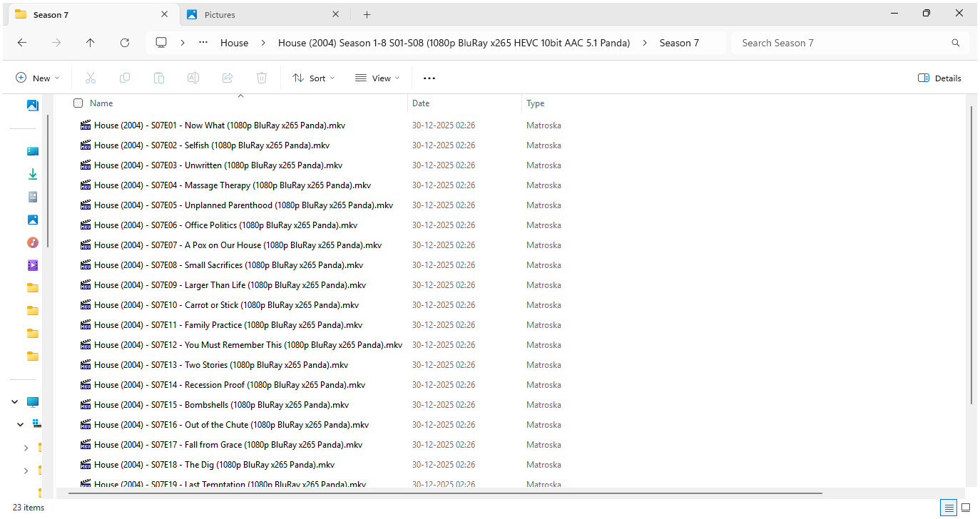Click the Share icon in toolbar
This screenshot has width=980, height=519.
(228, 78)
